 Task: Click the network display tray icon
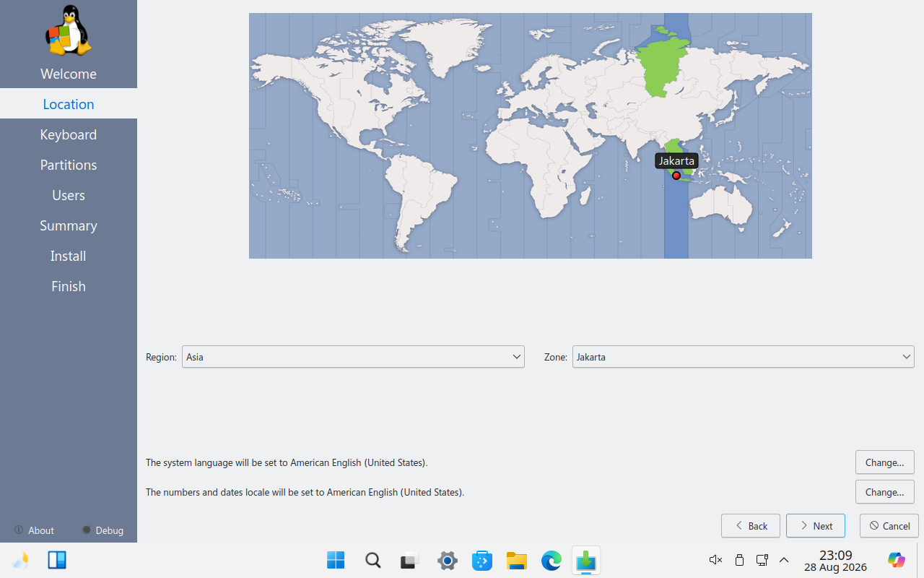point(762,560)
